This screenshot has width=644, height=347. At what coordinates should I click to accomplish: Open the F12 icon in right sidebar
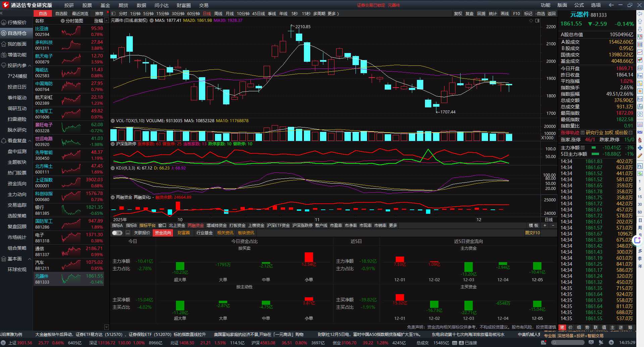click(x=640, y=99)
